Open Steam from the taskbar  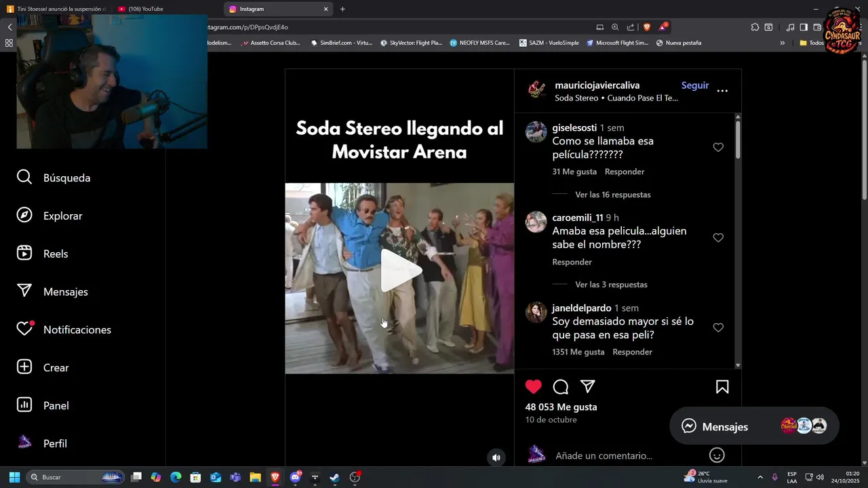pyautogui.click(x=335, y=477)
